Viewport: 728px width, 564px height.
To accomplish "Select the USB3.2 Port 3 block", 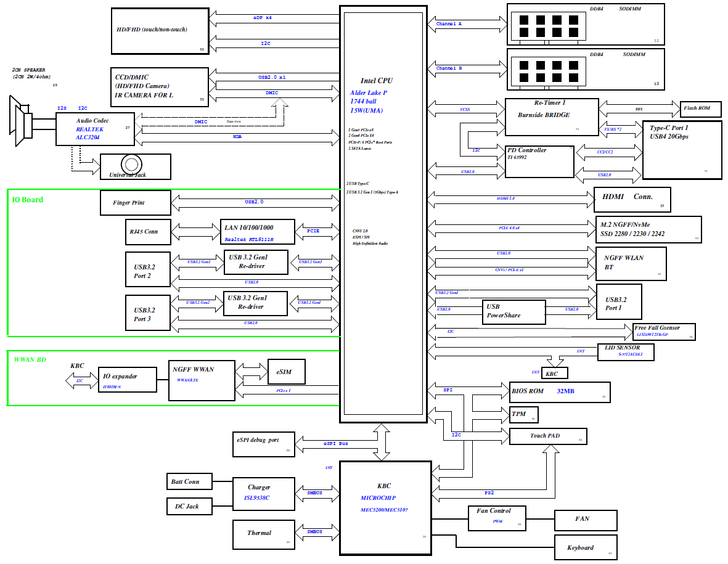I will pyautogui.click(x=148, y=313).
